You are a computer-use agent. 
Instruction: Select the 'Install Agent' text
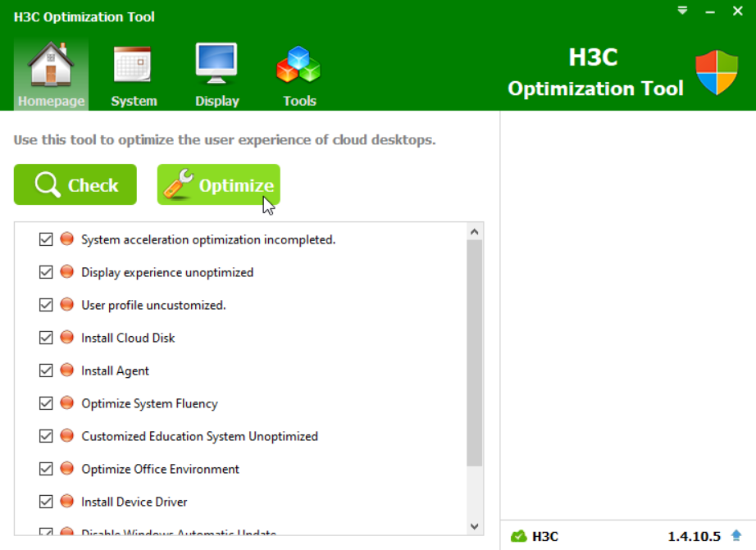[116, 370]
